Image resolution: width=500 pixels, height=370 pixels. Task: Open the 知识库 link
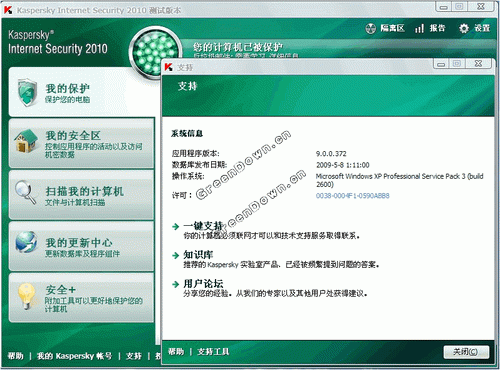(198, 255)
